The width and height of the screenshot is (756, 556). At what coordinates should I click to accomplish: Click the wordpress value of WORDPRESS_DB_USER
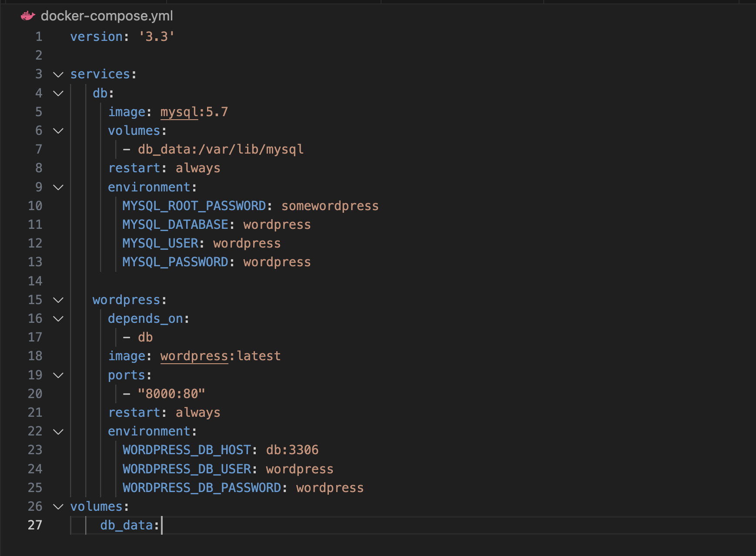(x=300, y=469)
